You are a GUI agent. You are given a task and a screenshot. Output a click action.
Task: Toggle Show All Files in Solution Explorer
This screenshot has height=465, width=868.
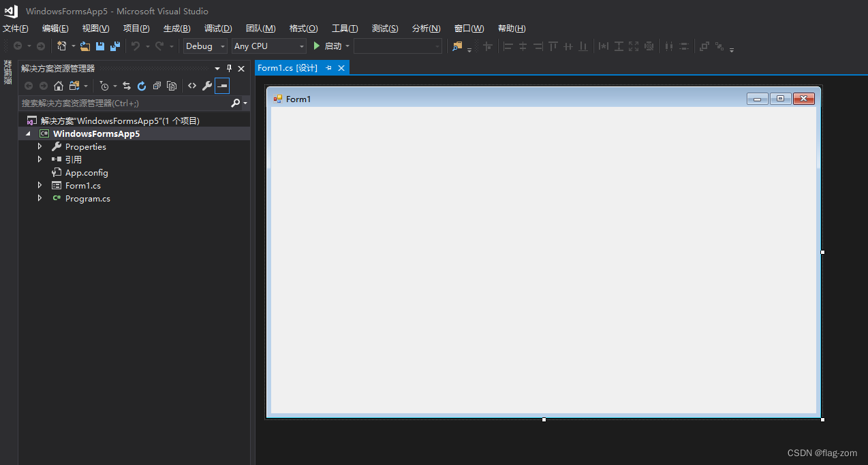click(172, 86)
